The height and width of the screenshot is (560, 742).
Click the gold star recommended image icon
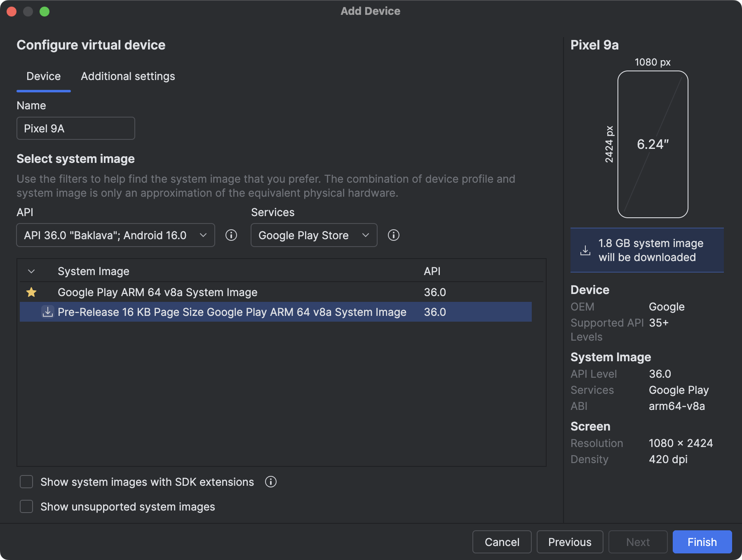(31, 292)
